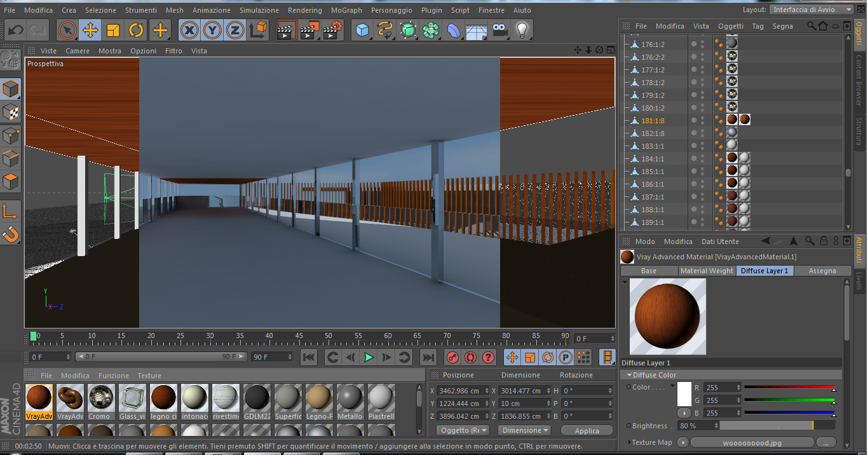This screenshot has height=455, width=868.
Task: Record active objects keyframe button
Action: pyautogui.click(x=452, y=357)
